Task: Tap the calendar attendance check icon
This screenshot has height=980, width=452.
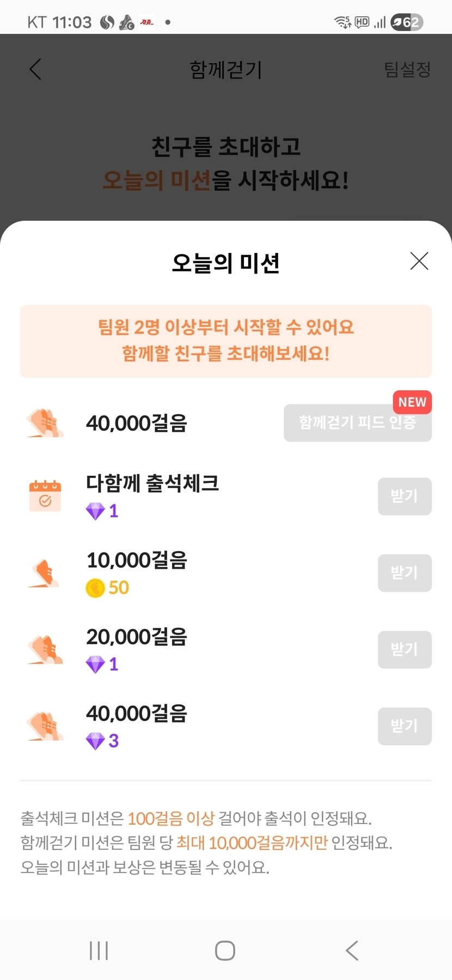Action: tap(45, 496)
